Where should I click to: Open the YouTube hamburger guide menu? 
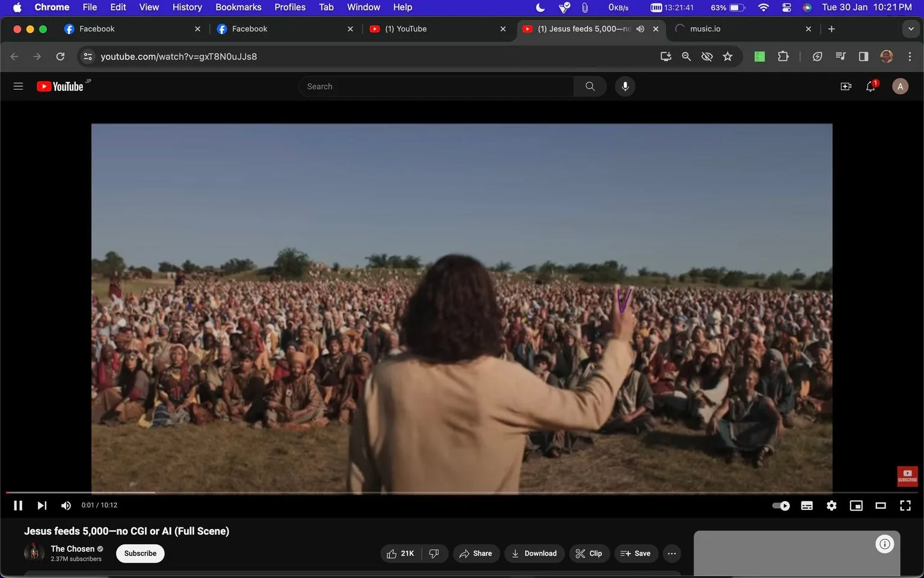(x=18, y=87)
